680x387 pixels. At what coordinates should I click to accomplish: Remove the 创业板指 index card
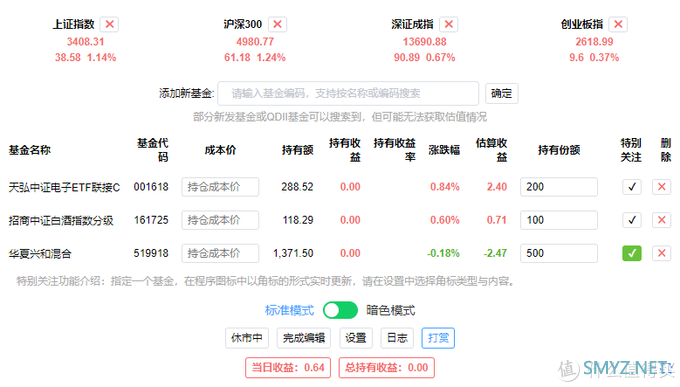coord(618,24)
